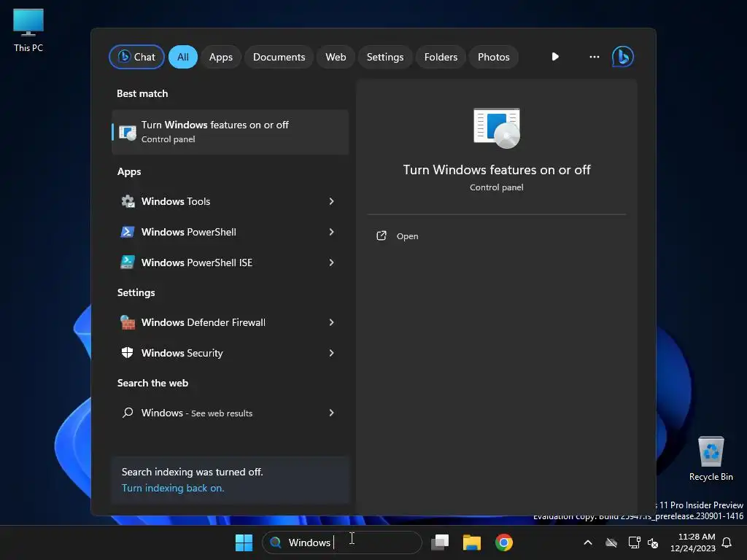This screenshot has height=560, width=747.
Task: Open the Windows PowerShell ISE app result
Action: point(230,262)
